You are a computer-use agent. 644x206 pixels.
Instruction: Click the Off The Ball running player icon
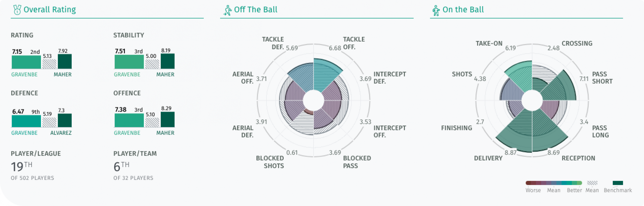227,10
